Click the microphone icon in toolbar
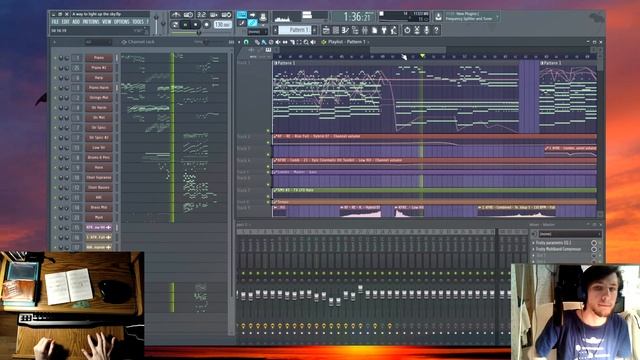The image size is (640, 360). click(427, 30)
